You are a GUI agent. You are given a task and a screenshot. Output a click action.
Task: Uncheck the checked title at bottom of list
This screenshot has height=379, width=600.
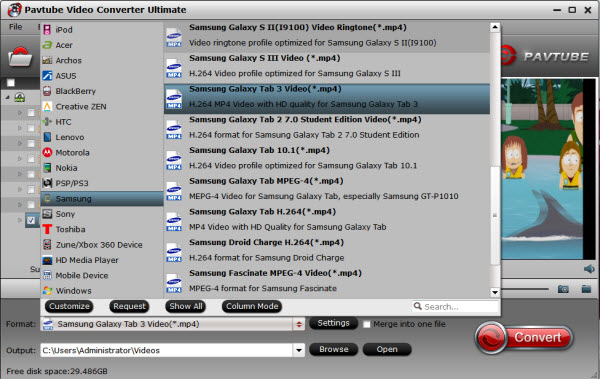[x=31, y=220]
